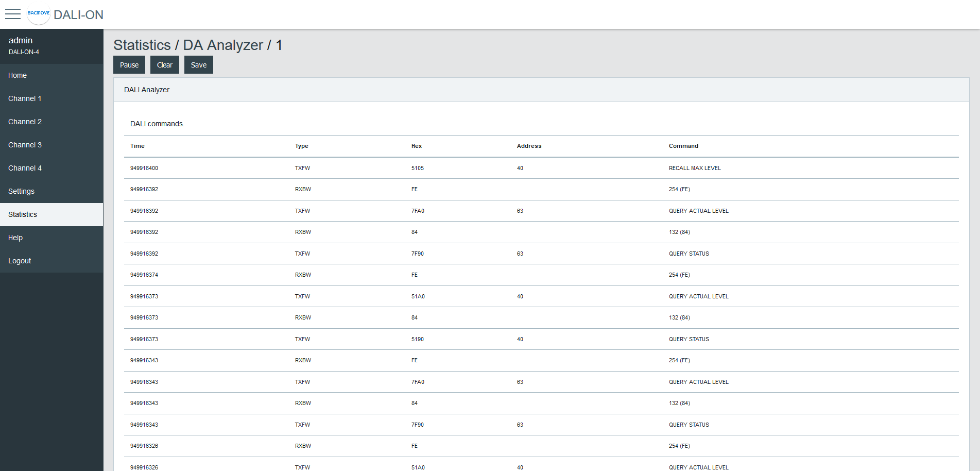Open the Settings page
The height and width of the screenshot is (471, 980).
21,191
